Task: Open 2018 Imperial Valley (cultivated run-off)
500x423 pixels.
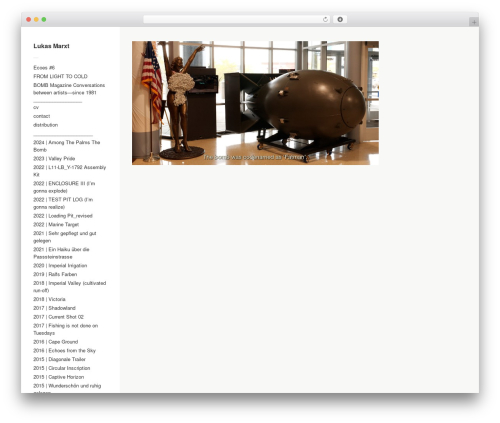Action: point(70,286)
